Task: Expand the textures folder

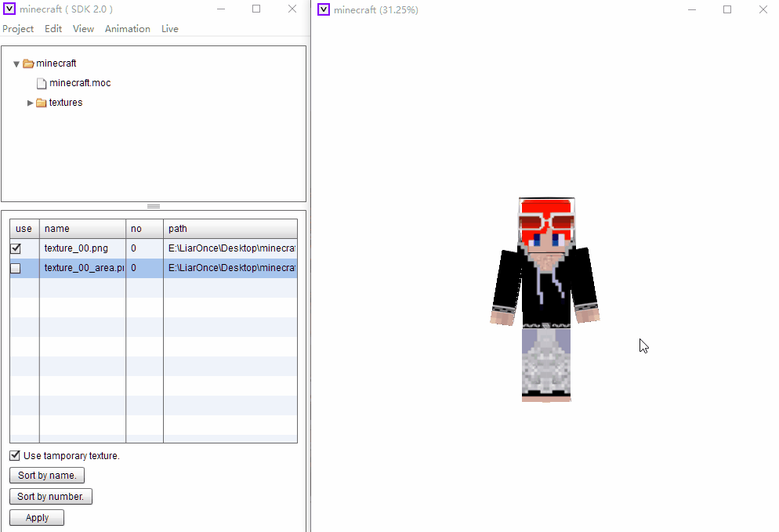Action: (x=30, y=102)
